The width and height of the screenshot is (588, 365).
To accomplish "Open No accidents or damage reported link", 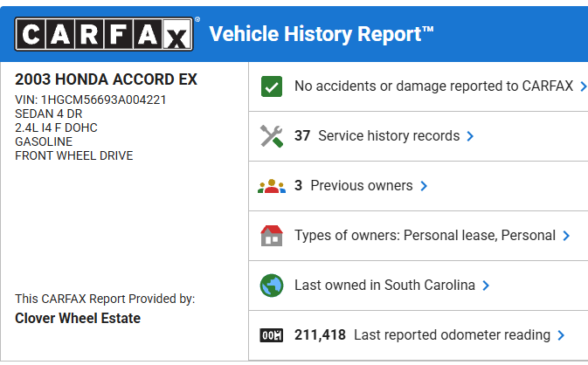I will (433, 86).
